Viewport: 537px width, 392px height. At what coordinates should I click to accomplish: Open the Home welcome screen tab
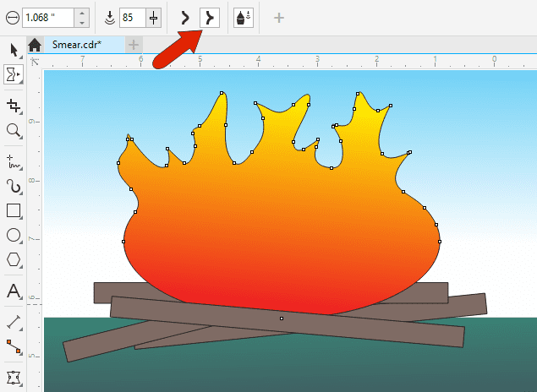[35, 45]
